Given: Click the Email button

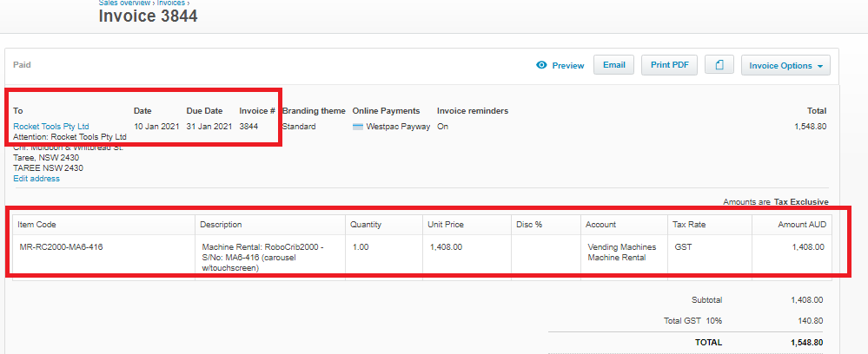Looking at the screenshot, I should 614,65.
